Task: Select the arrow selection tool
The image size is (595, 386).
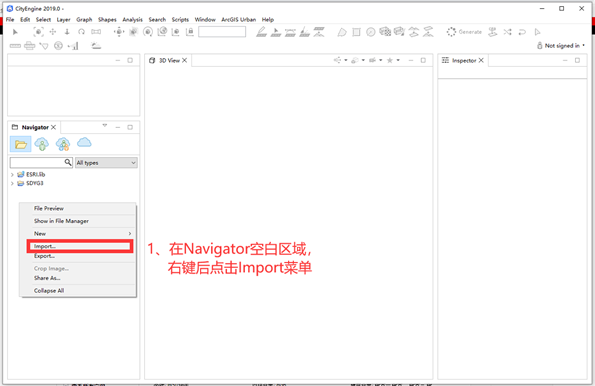Action: [15, 32]
